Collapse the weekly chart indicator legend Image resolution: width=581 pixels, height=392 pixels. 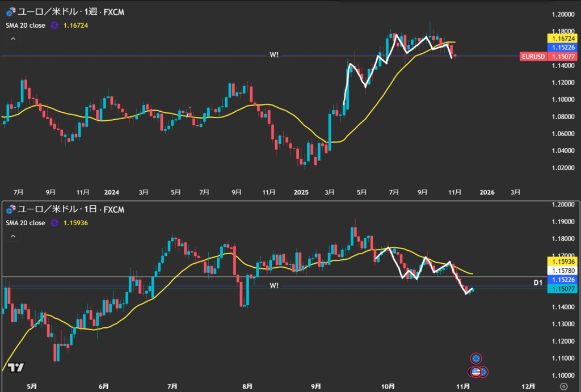point(13,39)
